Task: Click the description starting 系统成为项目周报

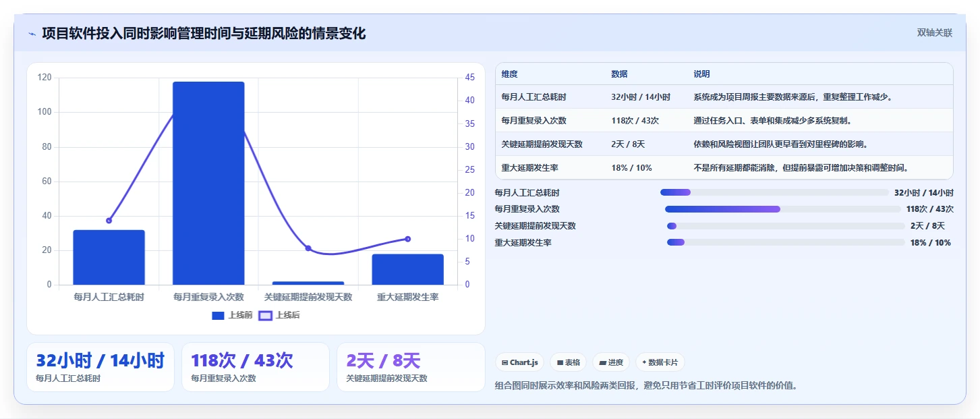Action: pyautogui.click(x=793, y=97)
